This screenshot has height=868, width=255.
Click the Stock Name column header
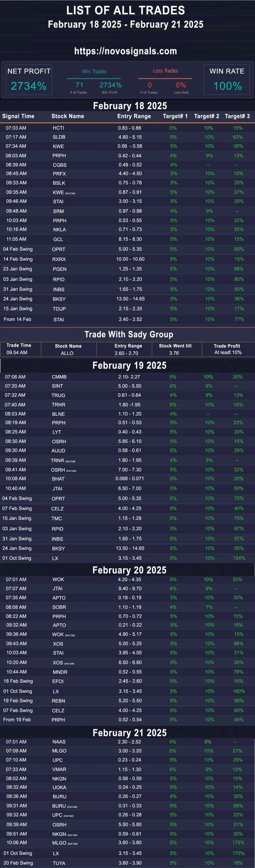click(68, 116)
